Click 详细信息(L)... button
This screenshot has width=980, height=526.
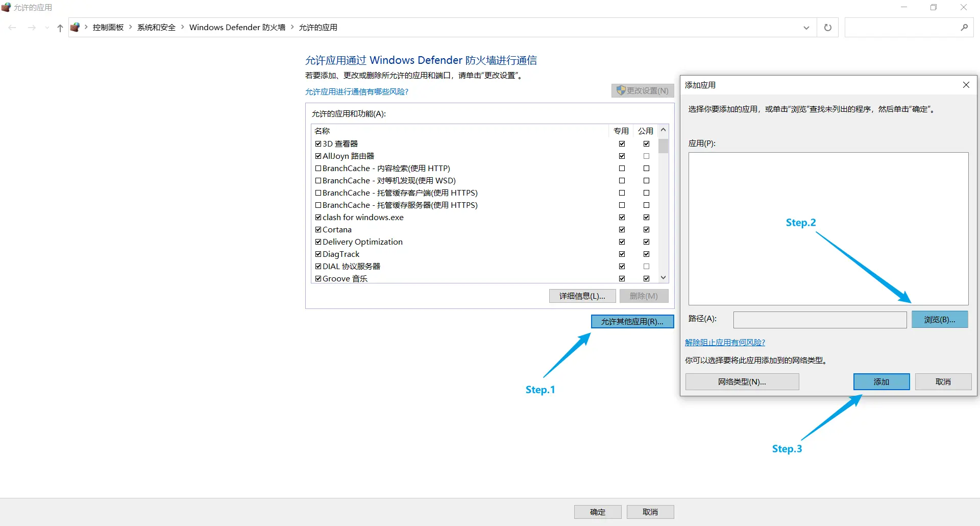coord(582,296)
